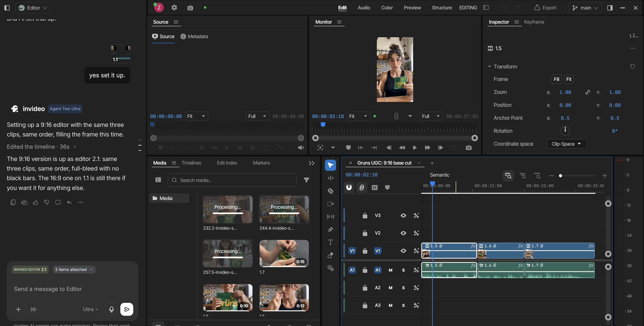Screen dimensions: 644x326
Task: Toggle timeline snapping magnet
Action: (349, 187)
